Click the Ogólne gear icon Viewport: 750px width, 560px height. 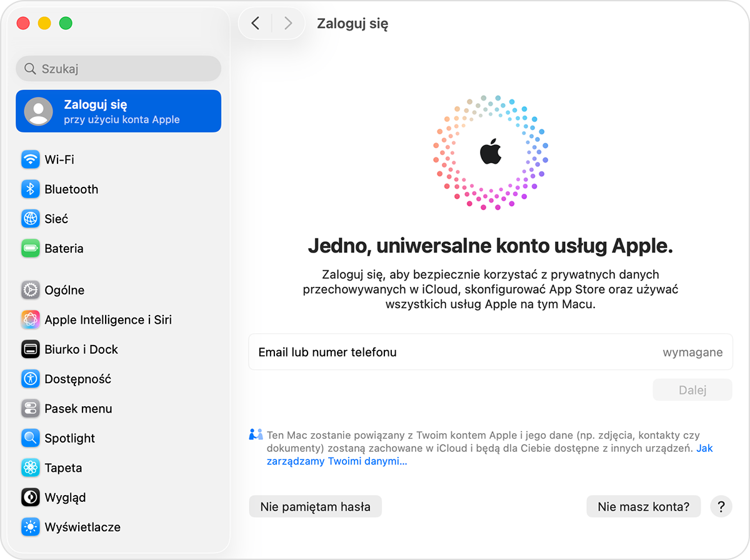point(30,290)
